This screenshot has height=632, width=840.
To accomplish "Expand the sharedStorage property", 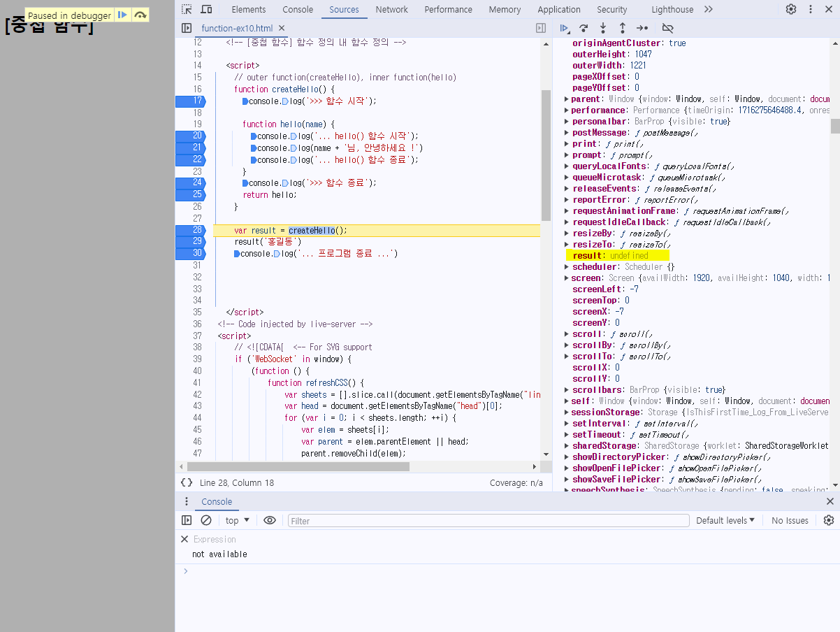I will coord(567,446).
